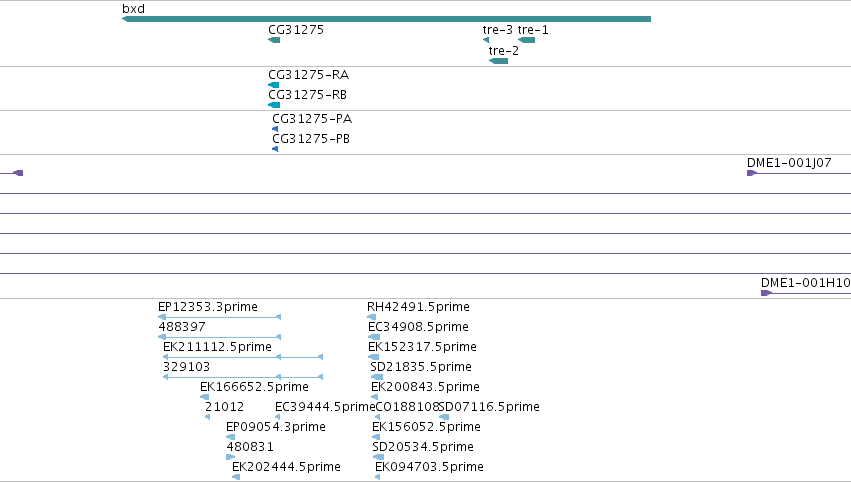Select the EK202444.5prime EST glyph

[x=236, y=477]
